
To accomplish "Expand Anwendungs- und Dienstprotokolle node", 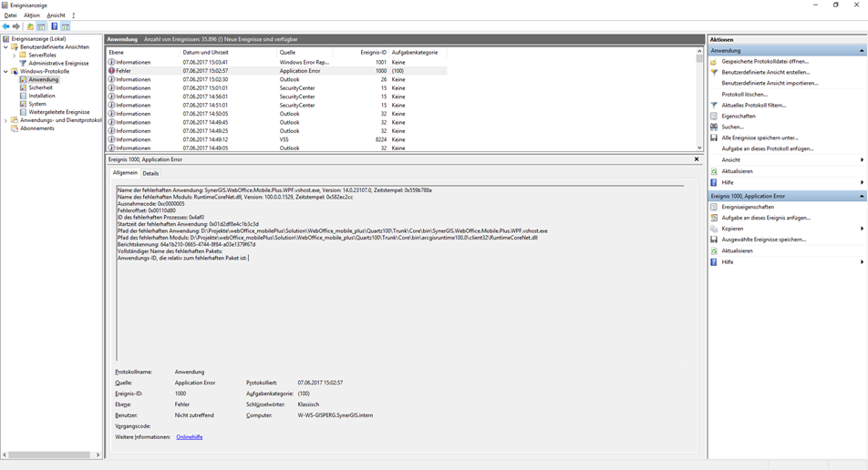I will [x=6, y=120].
